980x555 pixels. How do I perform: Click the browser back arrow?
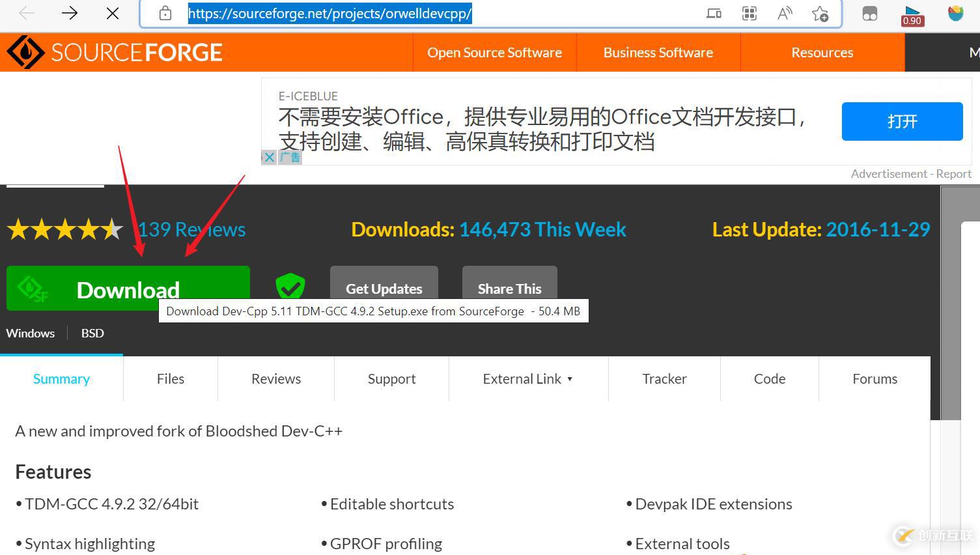pyautogui.click(x=27, y=13)
